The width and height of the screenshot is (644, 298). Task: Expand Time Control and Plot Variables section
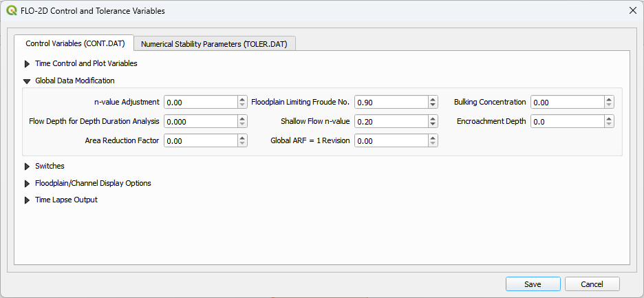coord(27,63)
